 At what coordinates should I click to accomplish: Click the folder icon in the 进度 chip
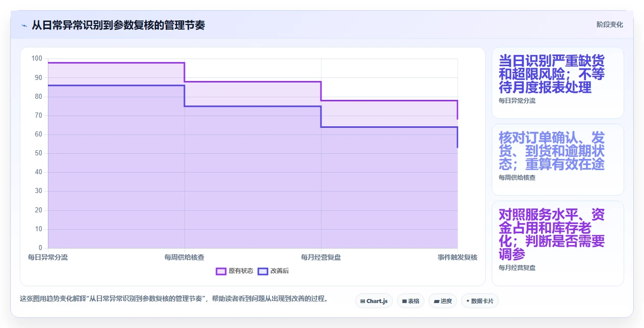pyautogui.click(x=437, y=302)
